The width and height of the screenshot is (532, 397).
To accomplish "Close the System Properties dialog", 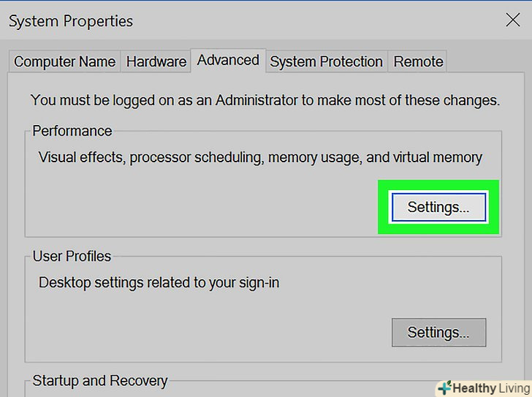I will pyautogui.click(x=513, y=20).
